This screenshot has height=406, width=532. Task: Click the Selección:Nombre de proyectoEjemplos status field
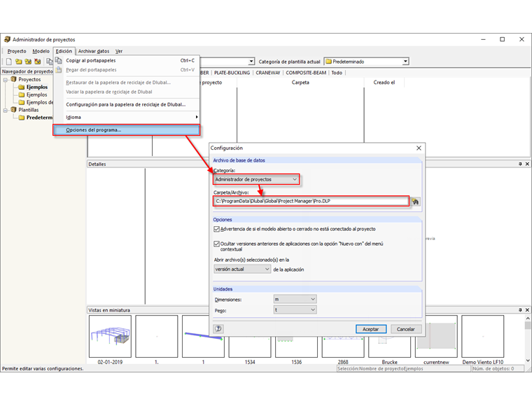(403, 368)
